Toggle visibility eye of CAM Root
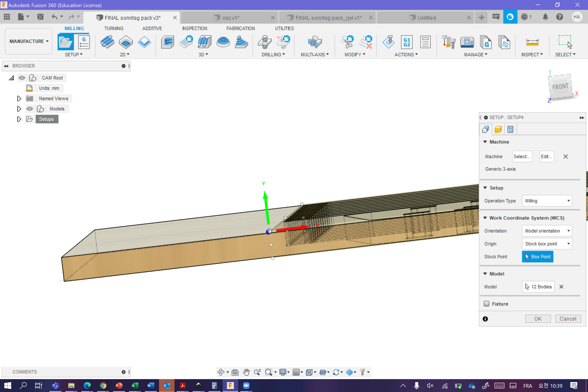 [x=22, y=78]
